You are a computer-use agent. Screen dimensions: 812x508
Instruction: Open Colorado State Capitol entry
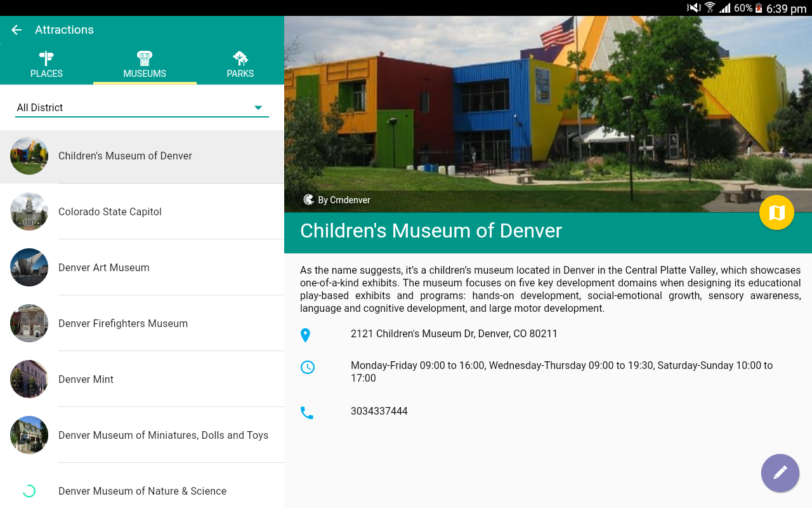tap(142, 211)
